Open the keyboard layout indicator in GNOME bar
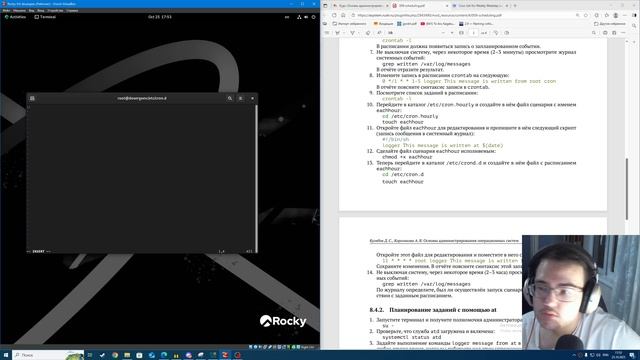The image size is (640, 360). (x=287, y=17)
